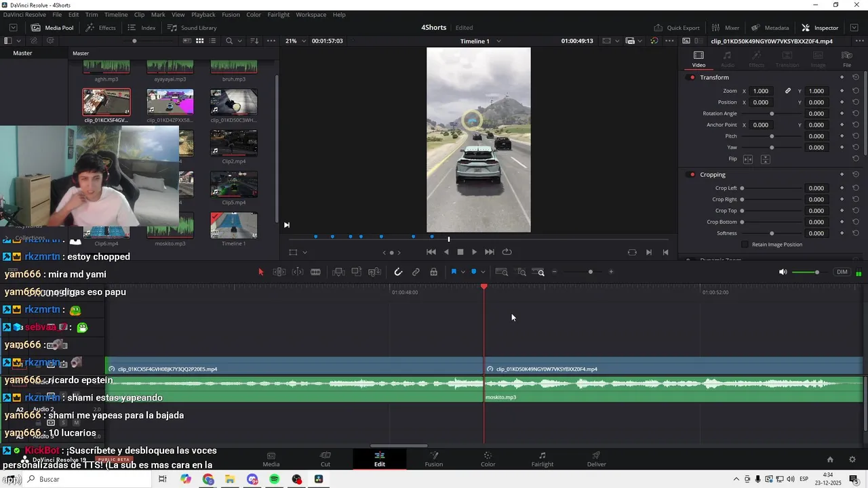Adjust the monitor volume slider

(x=816, y=272)
